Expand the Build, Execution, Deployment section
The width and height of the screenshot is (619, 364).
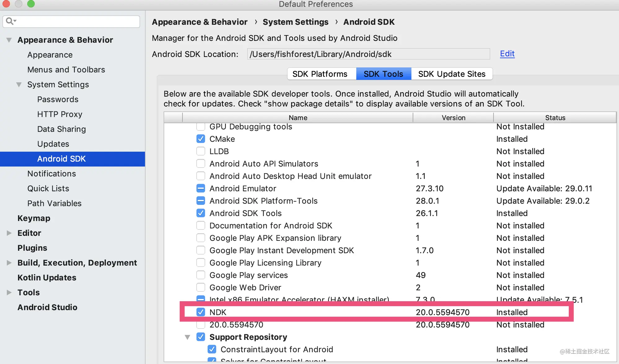(x=9, y=262)
